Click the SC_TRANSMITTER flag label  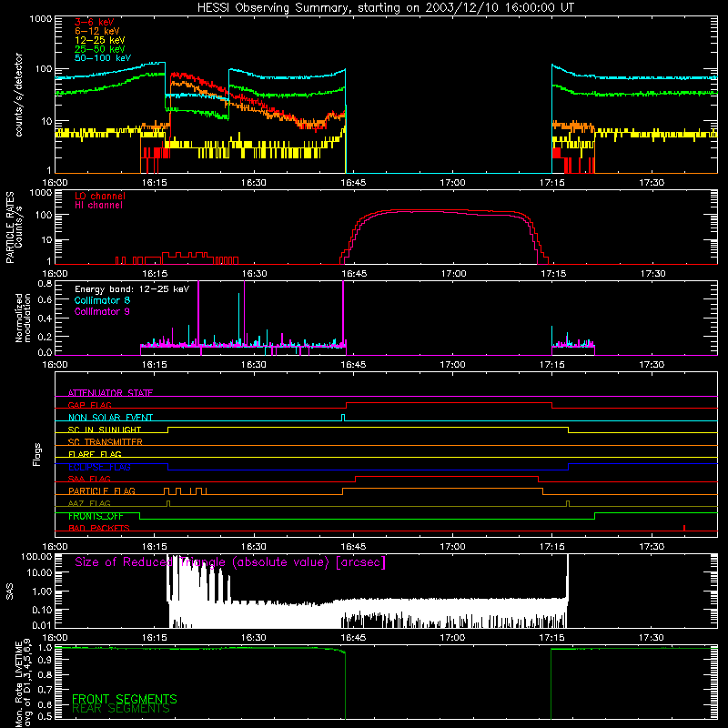click(x=106, y=441)
